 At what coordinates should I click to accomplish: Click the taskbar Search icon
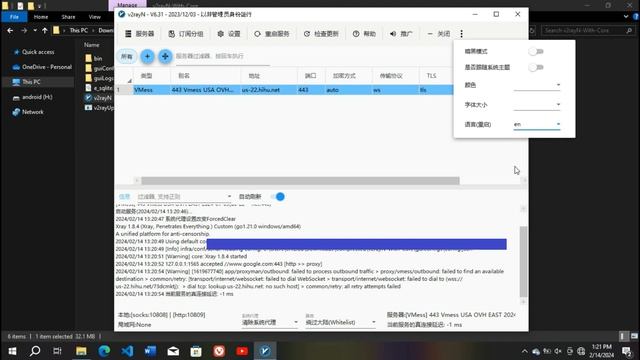click(x=35, y=351)
